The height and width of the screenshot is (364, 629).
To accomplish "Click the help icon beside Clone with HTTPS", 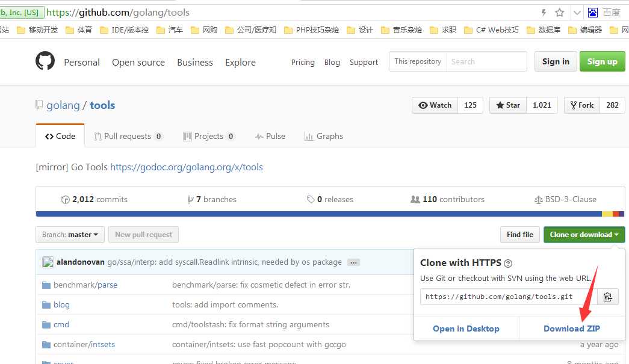I will point(508,264).
